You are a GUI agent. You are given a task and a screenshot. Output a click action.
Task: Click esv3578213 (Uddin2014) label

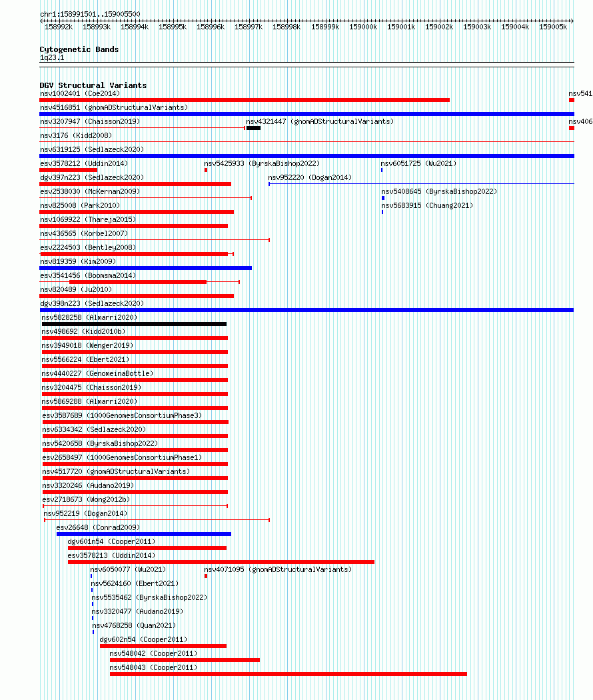[x=111, y=555]
